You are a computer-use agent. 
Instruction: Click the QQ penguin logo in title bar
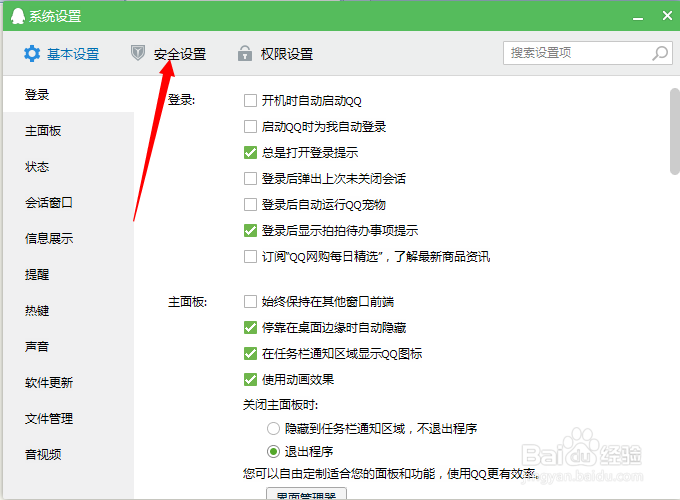tap(17, 16)
